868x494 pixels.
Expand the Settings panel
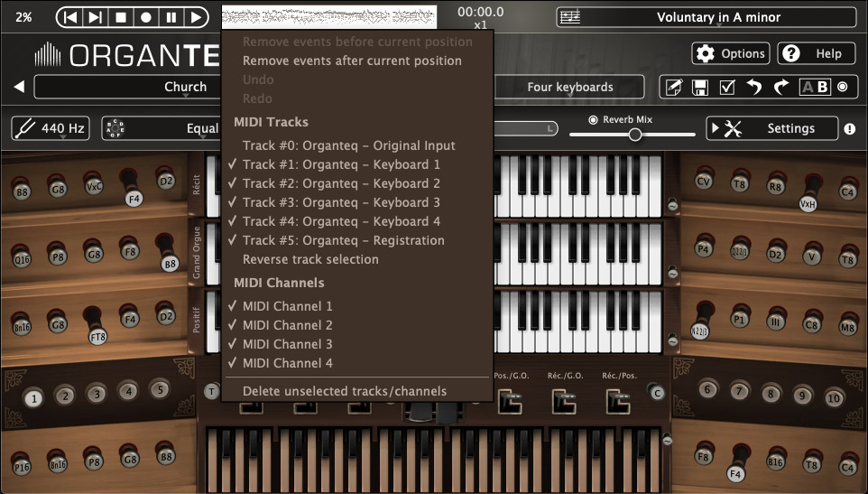tap(772, 128)
